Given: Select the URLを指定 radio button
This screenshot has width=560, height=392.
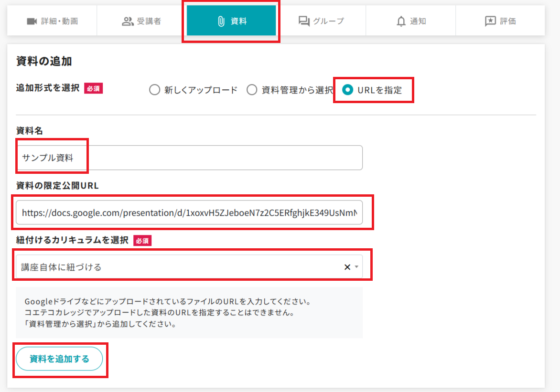Looking at the screenshot, I should (x=348, y=90).
